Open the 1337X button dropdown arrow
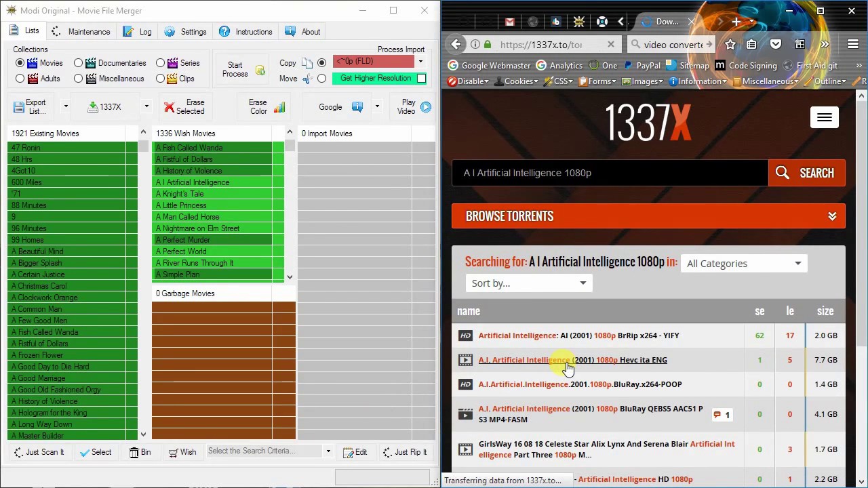 click(146, 107)
